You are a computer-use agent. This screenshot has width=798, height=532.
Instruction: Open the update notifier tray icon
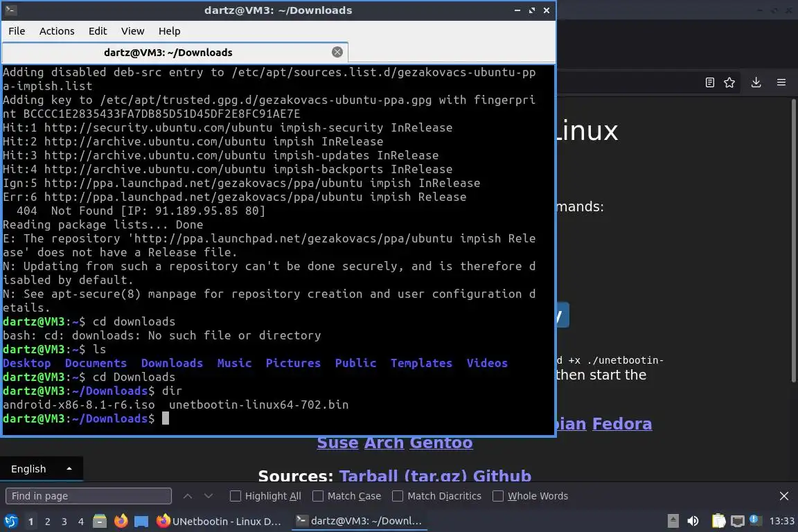tap(756, 520)
